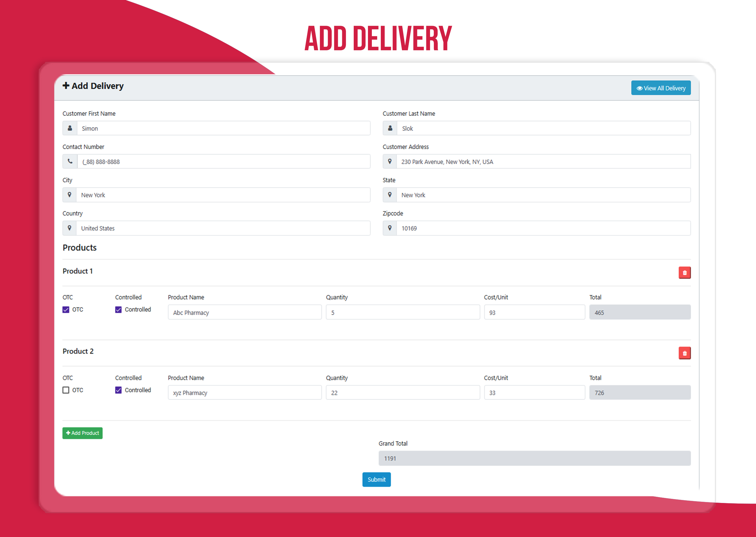The width and height of the screenshot is (756, 537).
Task: Toggle the Controlled checkbox in Product 1
Action: [x=118, y=309]
